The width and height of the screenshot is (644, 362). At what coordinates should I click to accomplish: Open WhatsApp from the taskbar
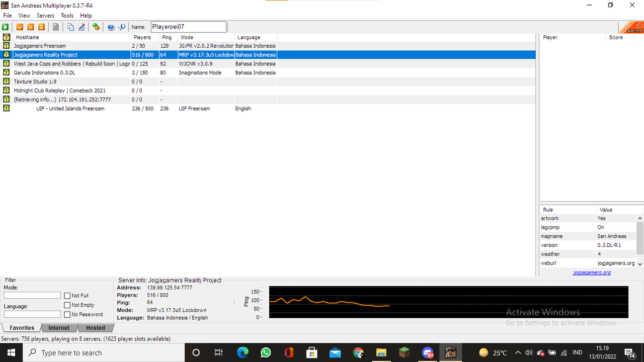pos(266,352)
